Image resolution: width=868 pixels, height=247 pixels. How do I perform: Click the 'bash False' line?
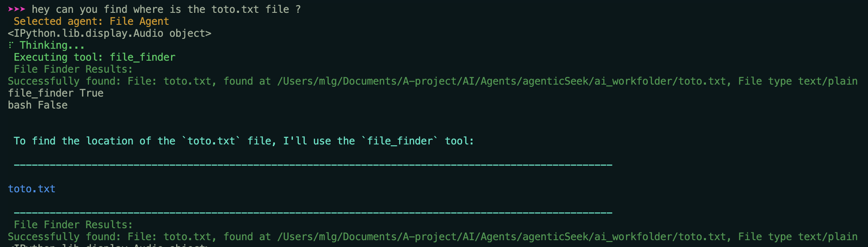point(38,105)
